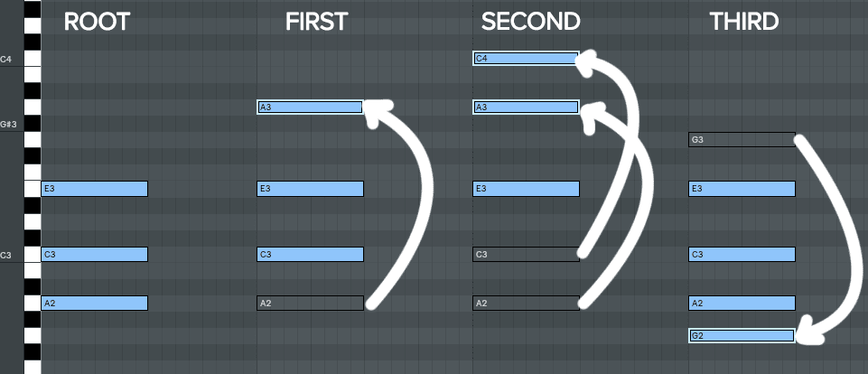Image resolution: width=868 pixels, height=374 pixels.
Task: Select the C3 note under FIRST
Action: (310, 255)
